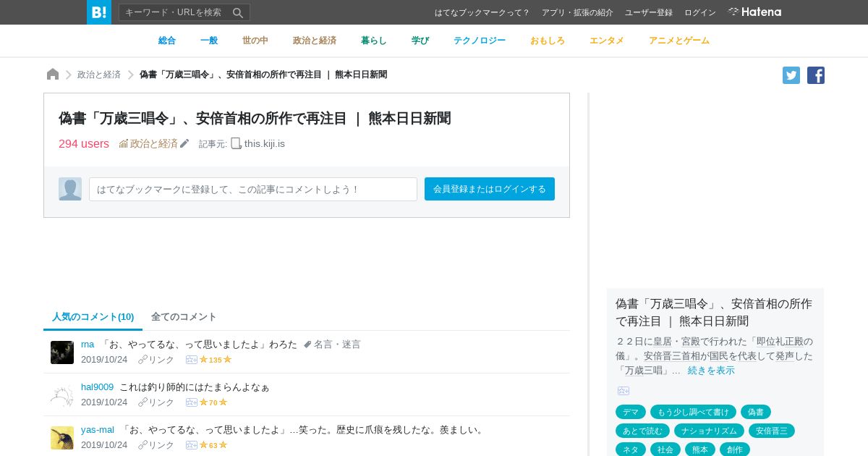Click the ログイン link in header
The width and height of the screenshot is (868, 456).
[700, 12]
